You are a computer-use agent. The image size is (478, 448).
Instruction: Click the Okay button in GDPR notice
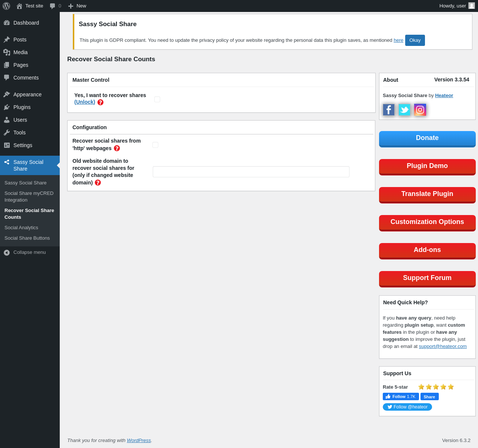click(x=415, y=40)
